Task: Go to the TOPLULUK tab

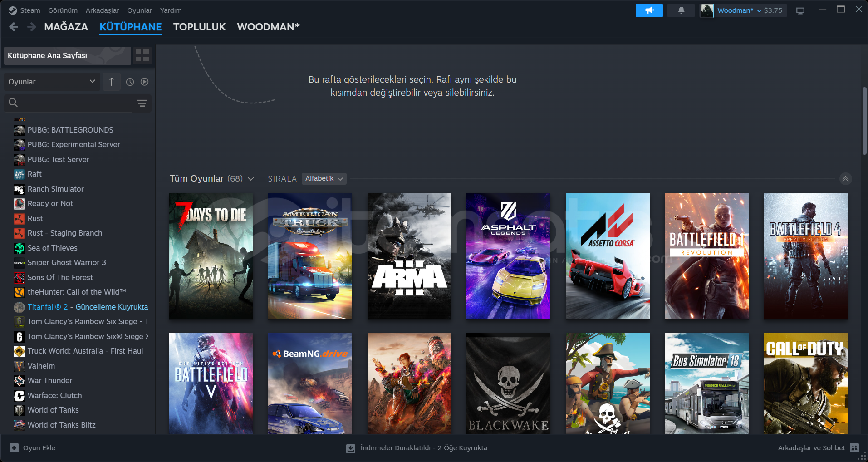Action: click(x=199, y=27)
